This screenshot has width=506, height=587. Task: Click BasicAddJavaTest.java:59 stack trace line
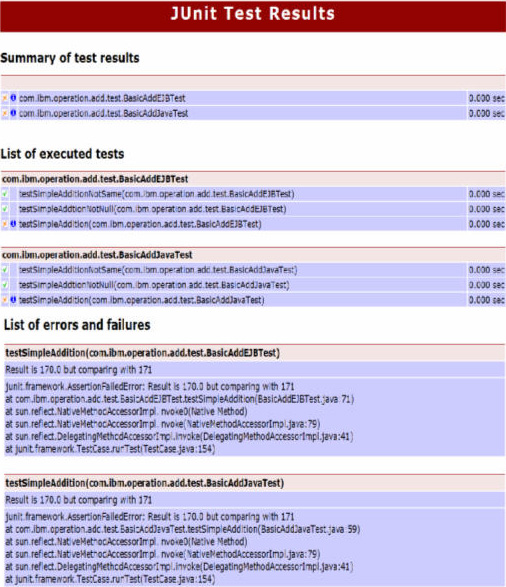click(x=183, y=529)
